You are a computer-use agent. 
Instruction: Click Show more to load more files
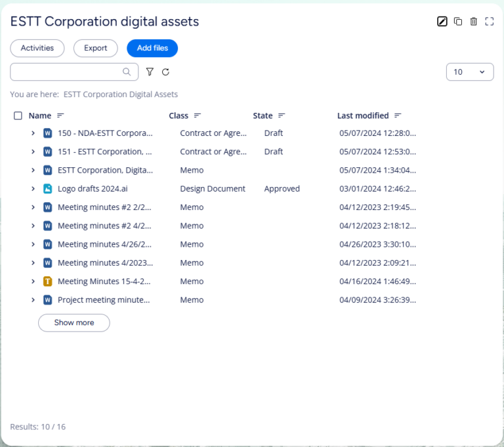coord(73,323)
